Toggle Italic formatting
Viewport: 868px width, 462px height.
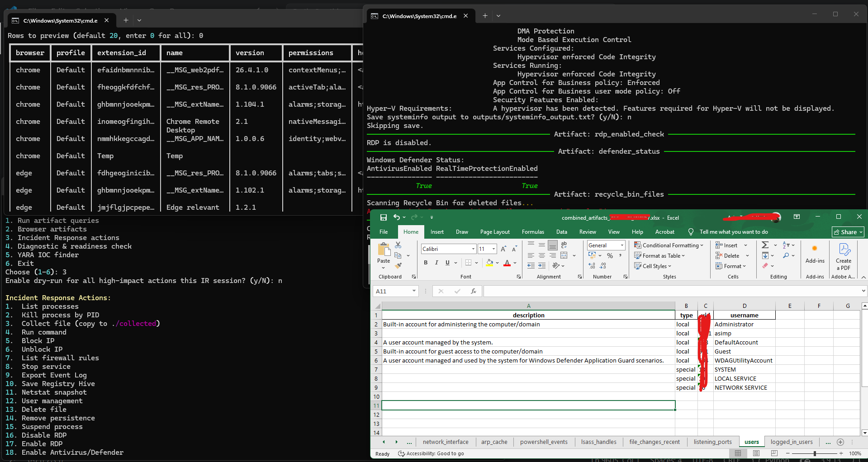(x=436, y=263)
